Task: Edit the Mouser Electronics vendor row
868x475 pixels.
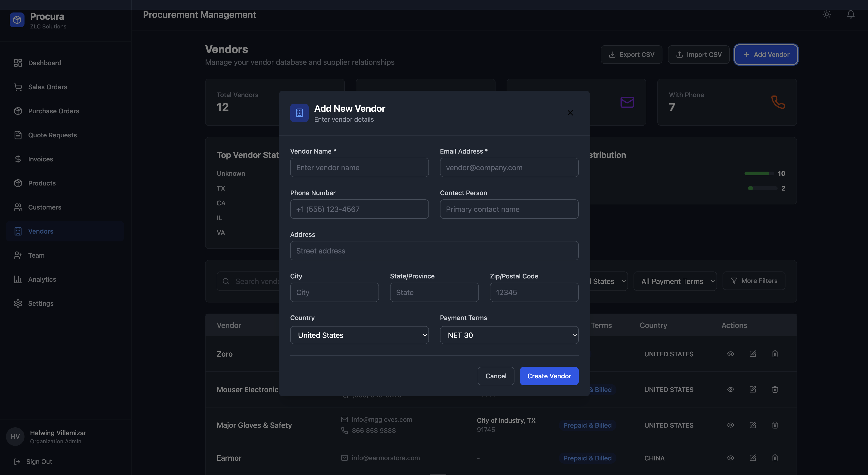Action: pyautogui.click(x=752, y=389)
